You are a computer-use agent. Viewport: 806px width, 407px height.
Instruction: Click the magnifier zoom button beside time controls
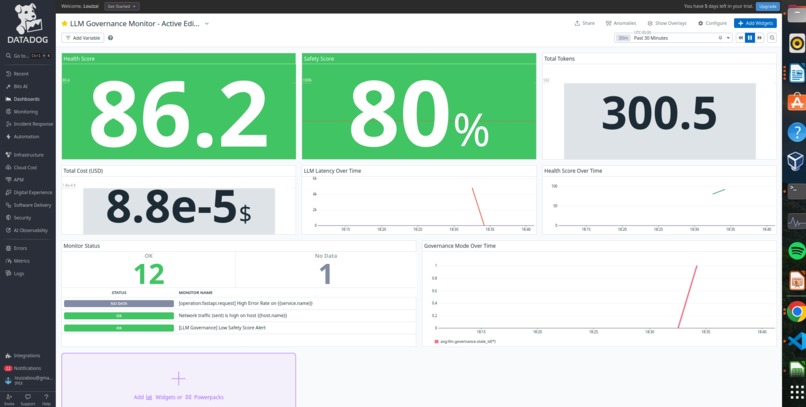[772, 38]
